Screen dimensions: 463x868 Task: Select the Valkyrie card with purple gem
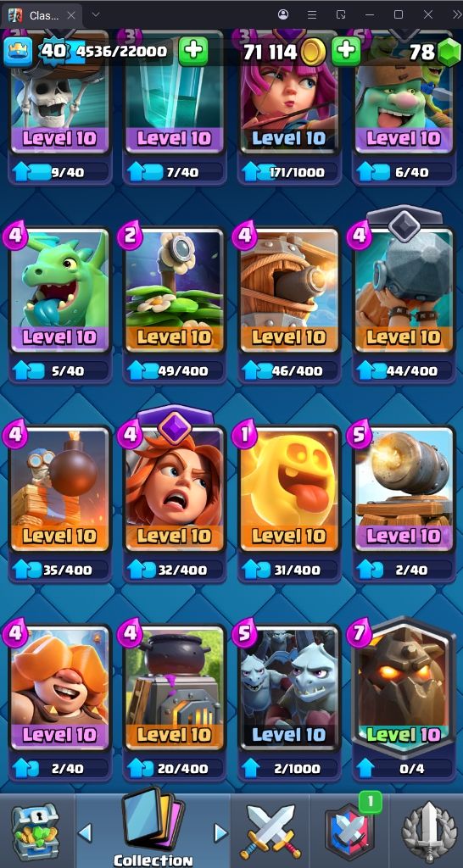coord(175,488)
